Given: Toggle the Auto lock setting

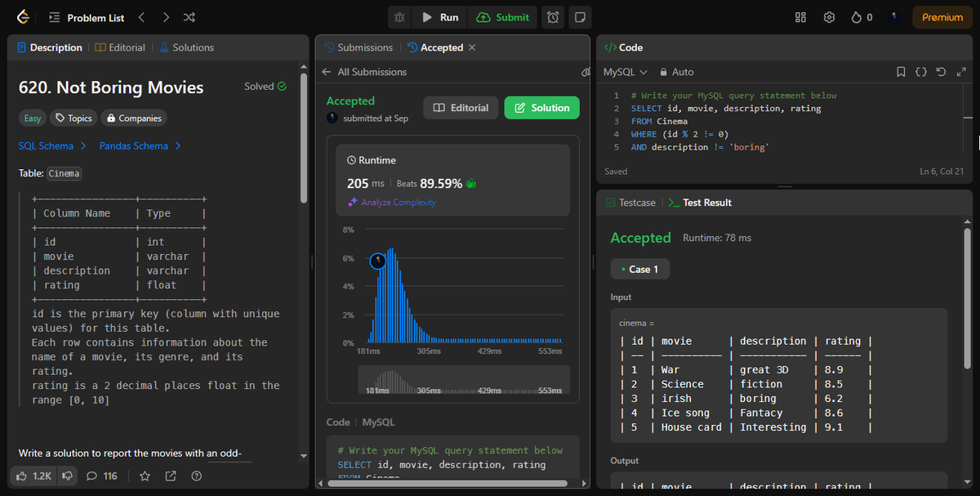Looking at the screenshot, I should point(677,72).
